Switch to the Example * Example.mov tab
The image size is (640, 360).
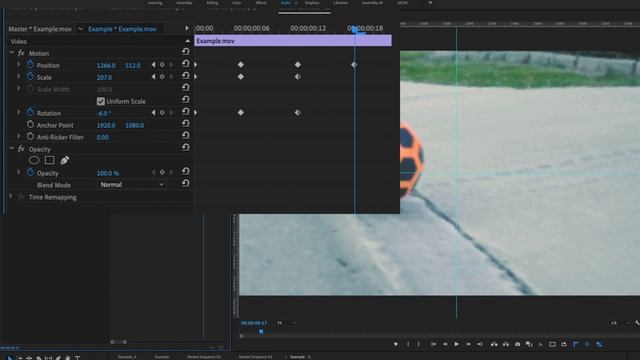122,29
